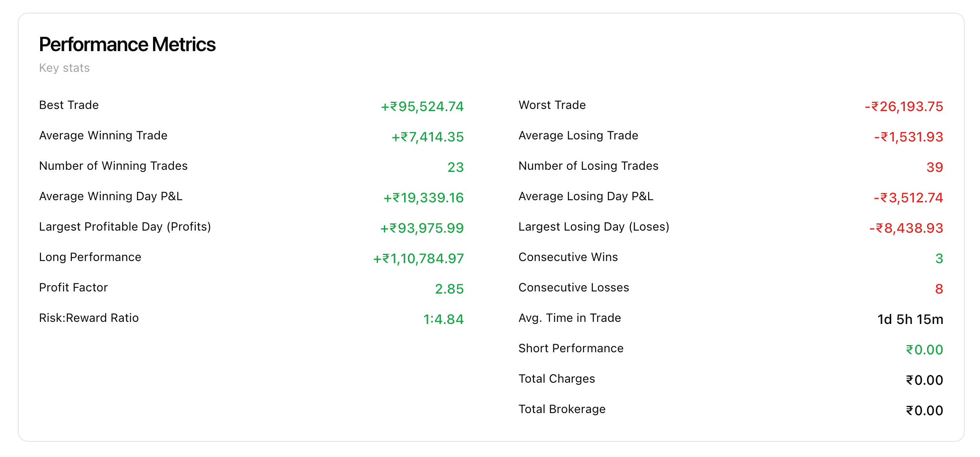Select the Profit Factor value 2.85
The image size is (980, 457).
449,289
